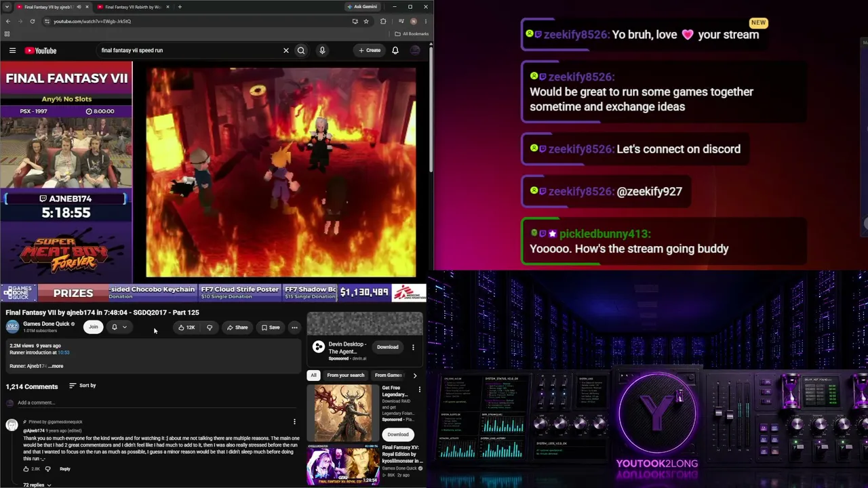The image size is (868, 488).
Task: Reply to the pinned comment
Action: (65, 469)
